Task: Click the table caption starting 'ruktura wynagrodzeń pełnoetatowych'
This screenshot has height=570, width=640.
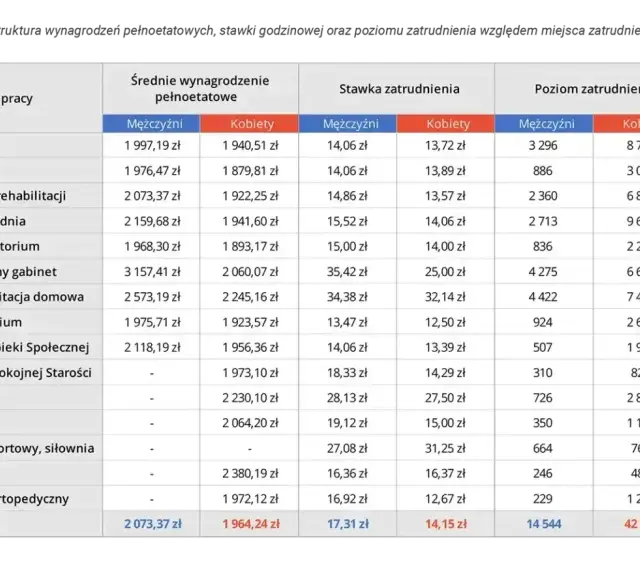Action: (x=320, y=31)
